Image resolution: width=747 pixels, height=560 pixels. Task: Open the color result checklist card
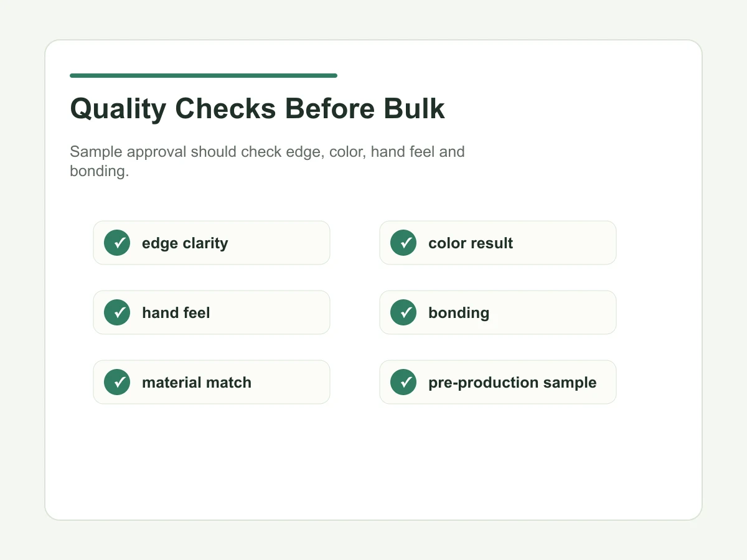point(498,243)
